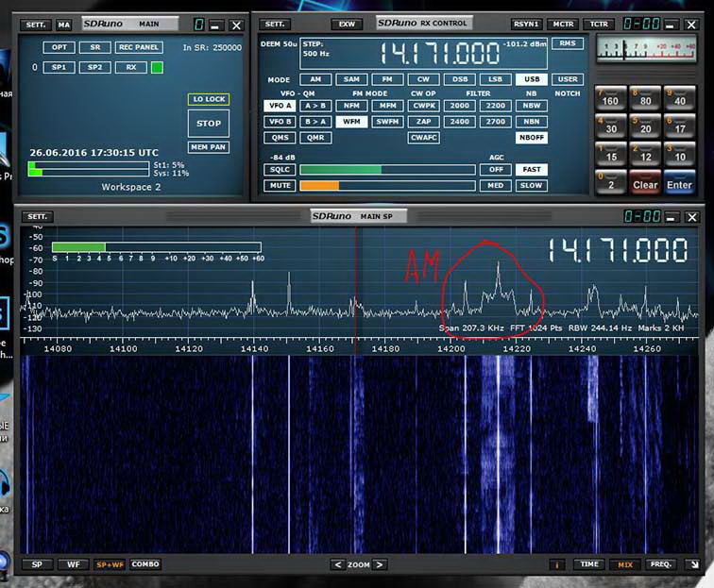Select the 160 meter band key
The width and height of the screenshot is (714, 588).
coord(611,98)
